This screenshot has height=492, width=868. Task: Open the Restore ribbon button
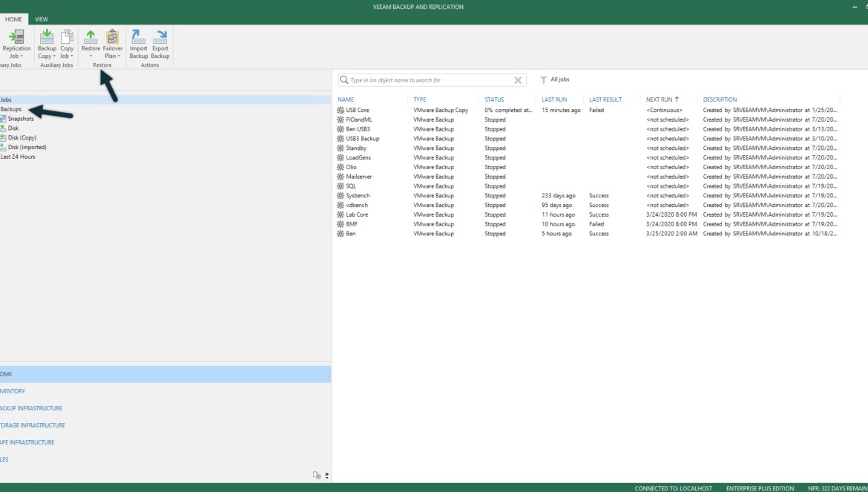click(91, 44)
